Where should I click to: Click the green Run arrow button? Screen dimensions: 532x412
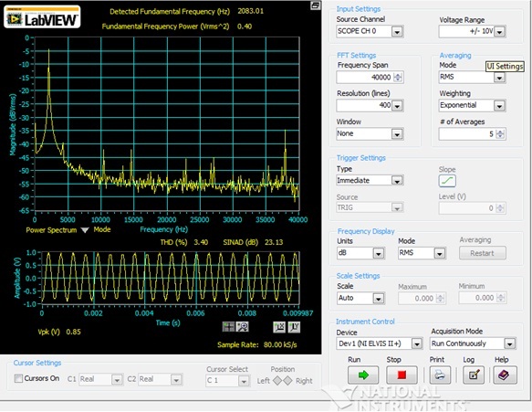pos(363,375)
